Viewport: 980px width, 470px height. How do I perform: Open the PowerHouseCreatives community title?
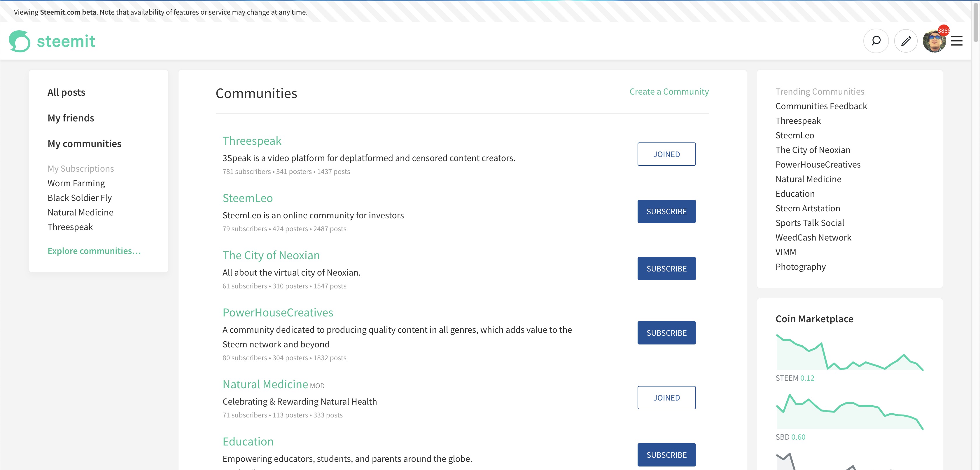point(278,312)
